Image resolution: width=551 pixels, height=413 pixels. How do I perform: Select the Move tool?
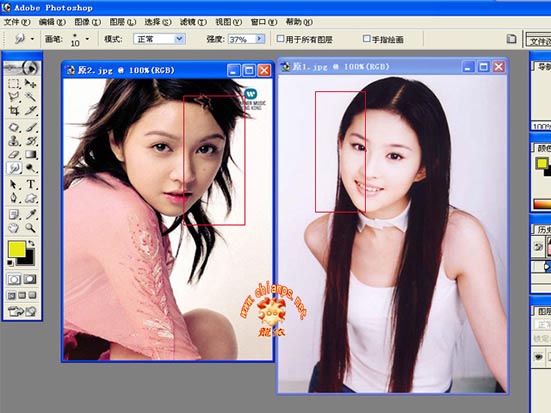click(31, 84)
